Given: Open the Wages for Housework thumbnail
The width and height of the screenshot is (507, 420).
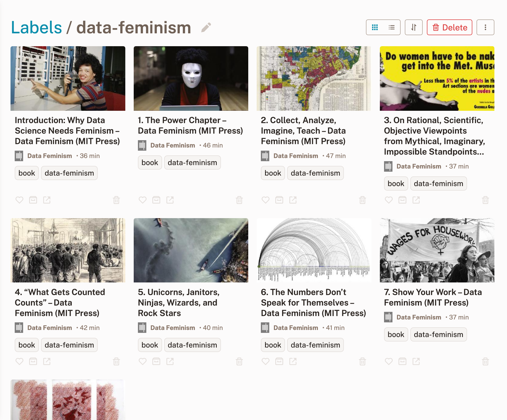Looking at the screenshot, I should pyautogui.click(x=437, y=250).
